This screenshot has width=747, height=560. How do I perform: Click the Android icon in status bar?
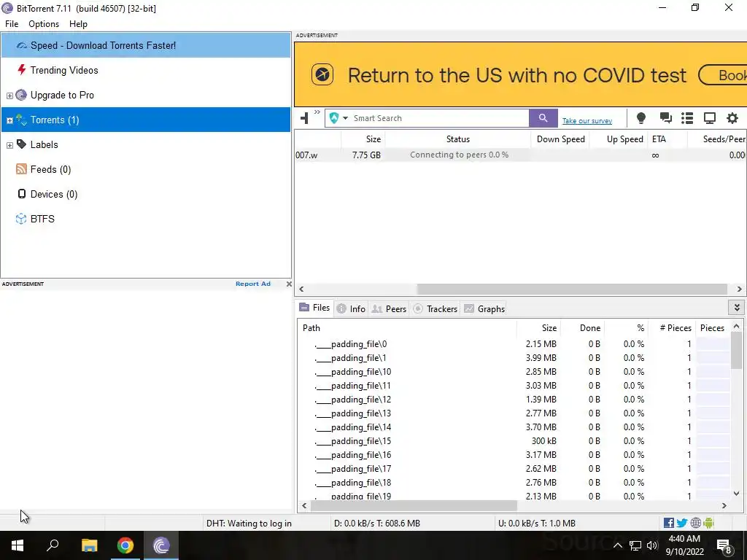point(708,523)
